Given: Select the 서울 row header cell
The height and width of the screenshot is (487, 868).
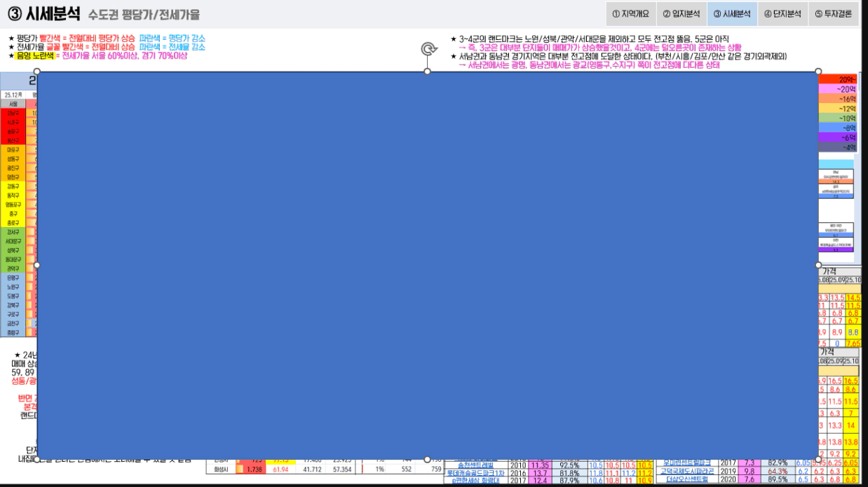Looking at the screenshot, I should click(x=13, y=104).
